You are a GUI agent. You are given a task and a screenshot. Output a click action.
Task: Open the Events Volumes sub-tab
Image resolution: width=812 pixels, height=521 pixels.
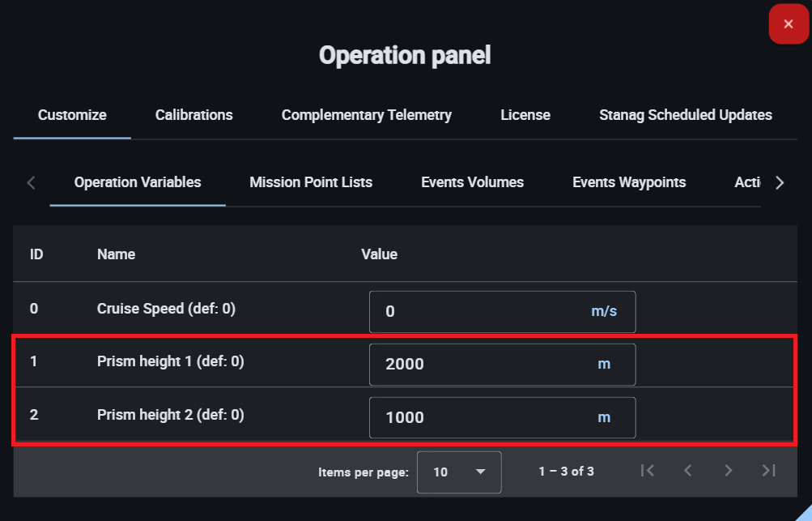click(x=472, y=182)
